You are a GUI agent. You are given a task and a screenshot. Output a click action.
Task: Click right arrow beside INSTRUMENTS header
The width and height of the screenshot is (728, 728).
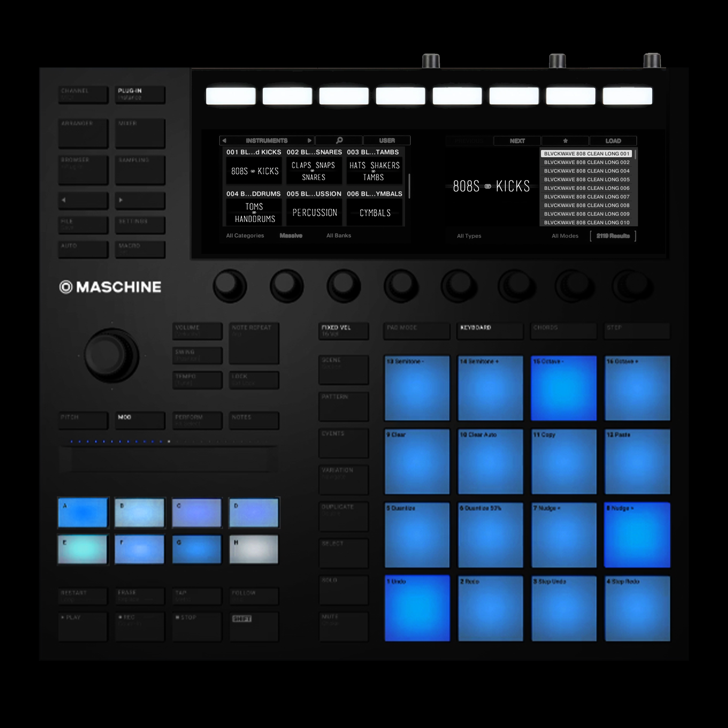click(x=309, y=141)
